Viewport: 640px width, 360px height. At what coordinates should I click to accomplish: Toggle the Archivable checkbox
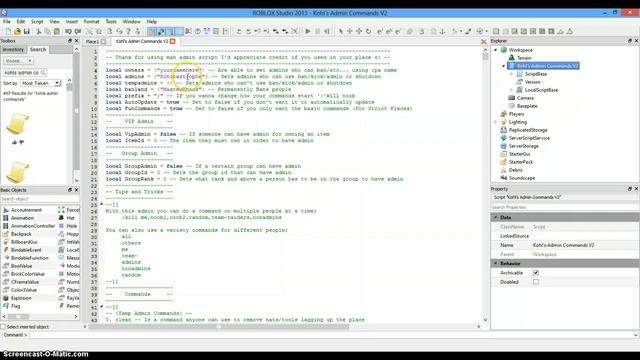tap(536, 273)
